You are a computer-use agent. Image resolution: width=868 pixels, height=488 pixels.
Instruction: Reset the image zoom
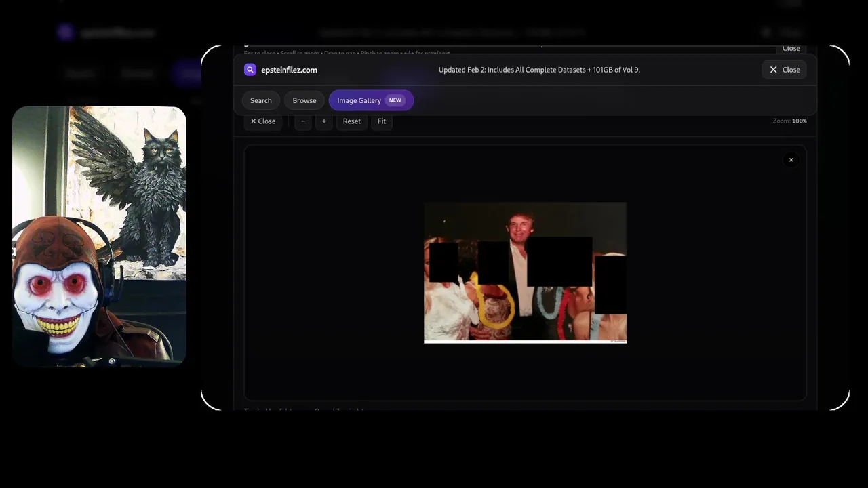coord(352,121)
